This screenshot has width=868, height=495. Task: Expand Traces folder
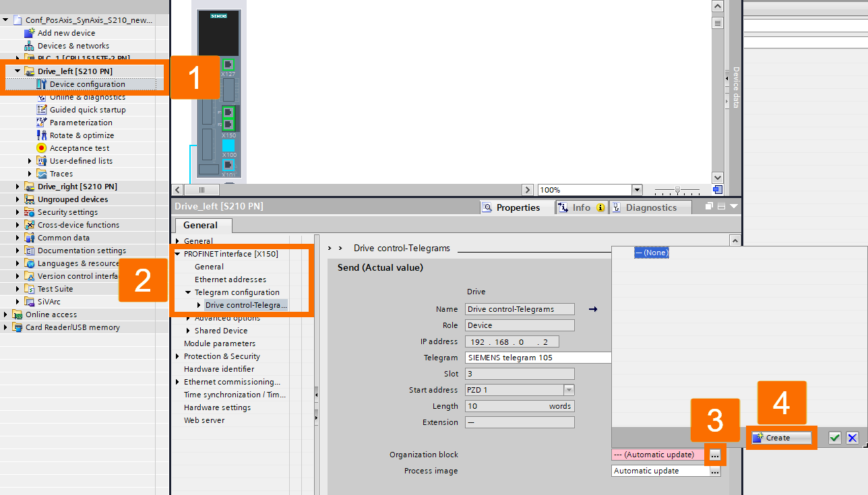pyautogui.click(x=30, y=174)
